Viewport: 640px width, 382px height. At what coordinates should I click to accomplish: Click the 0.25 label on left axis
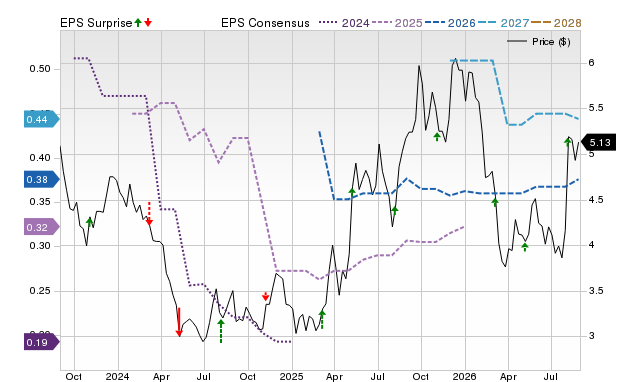[40, 291]
